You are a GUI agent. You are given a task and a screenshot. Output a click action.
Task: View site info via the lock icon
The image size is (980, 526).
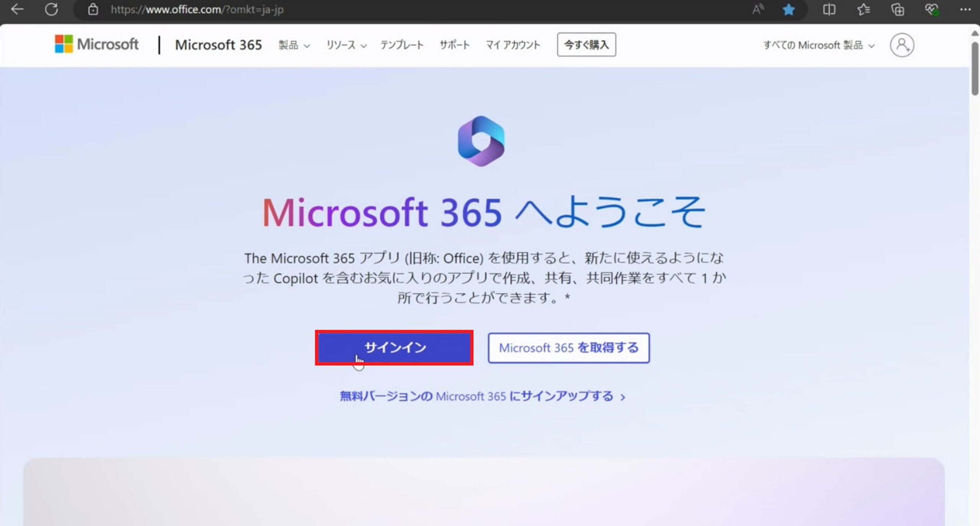click(x=93, y=9)
